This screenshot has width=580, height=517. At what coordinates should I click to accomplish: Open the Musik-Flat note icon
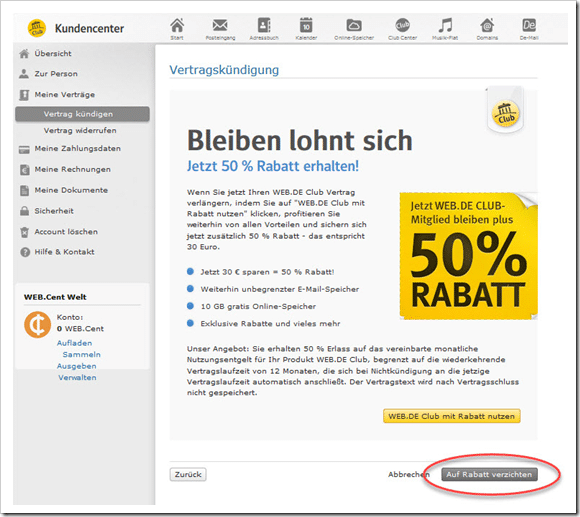pyautogui.click(x=445, y=25)
